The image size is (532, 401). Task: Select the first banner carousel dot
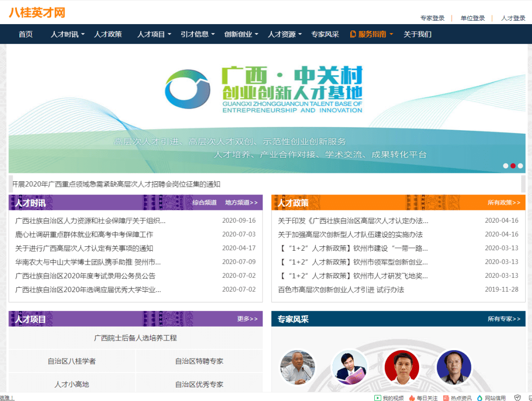(x=505, y=166)
